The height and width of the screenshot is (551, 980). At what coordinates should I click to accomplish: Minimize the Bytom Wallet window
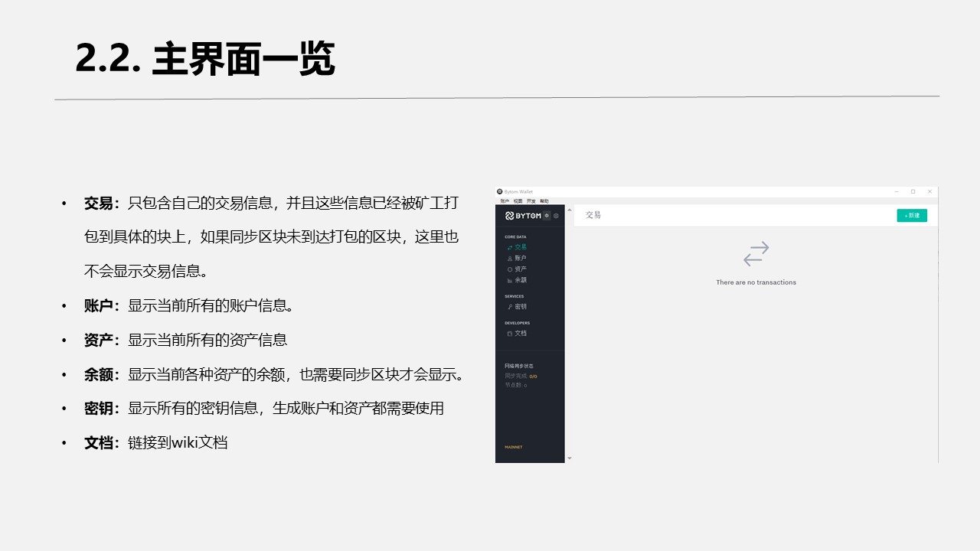coord(896,191)
